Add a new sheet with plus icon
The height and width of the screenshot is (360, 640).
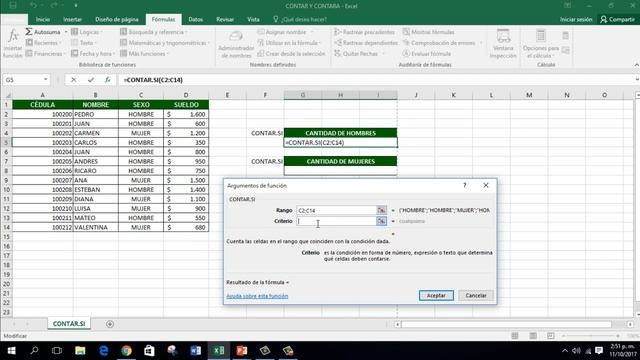point(110,324)
